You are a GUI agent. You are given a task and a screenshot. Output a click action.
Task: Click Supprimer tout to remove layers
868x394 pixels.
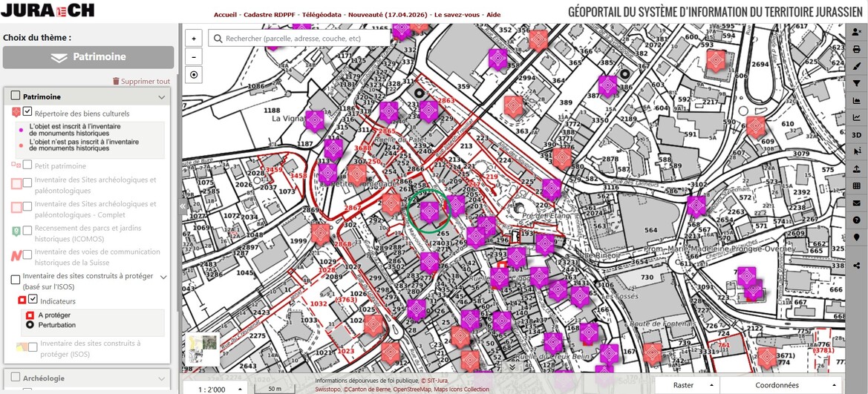point(141,81)
